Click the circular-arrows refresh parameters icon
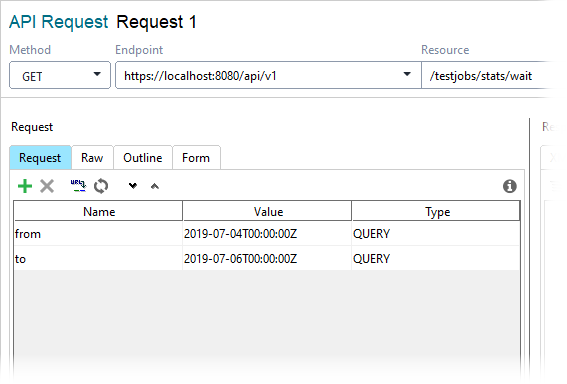This screenshot has width=567, height=384. [101, 187]
